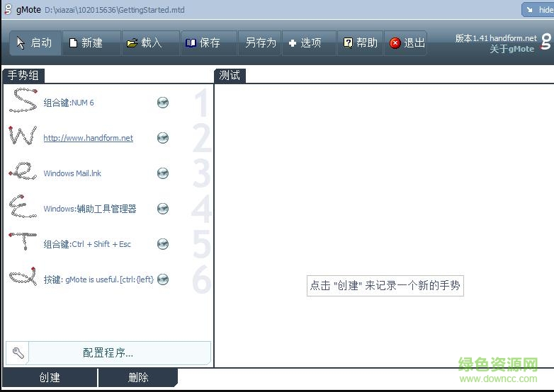Open 选项 (Options) from the toolbar

point(305,43)
